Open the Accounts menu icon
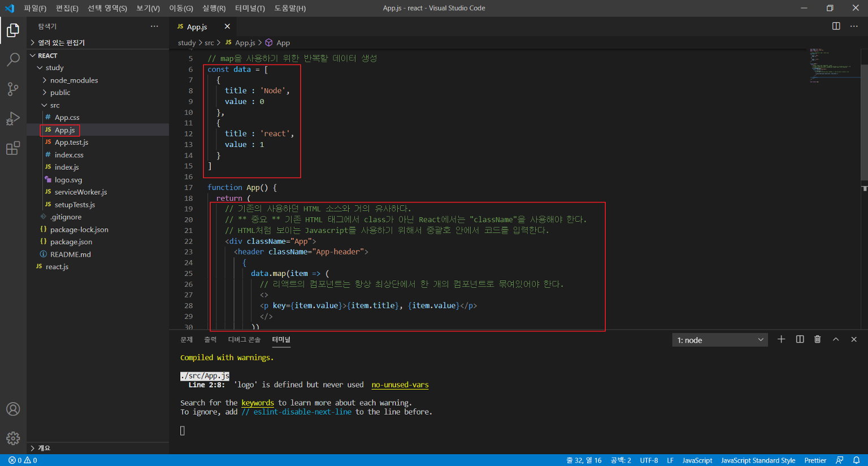 click(x=13, y=409)
